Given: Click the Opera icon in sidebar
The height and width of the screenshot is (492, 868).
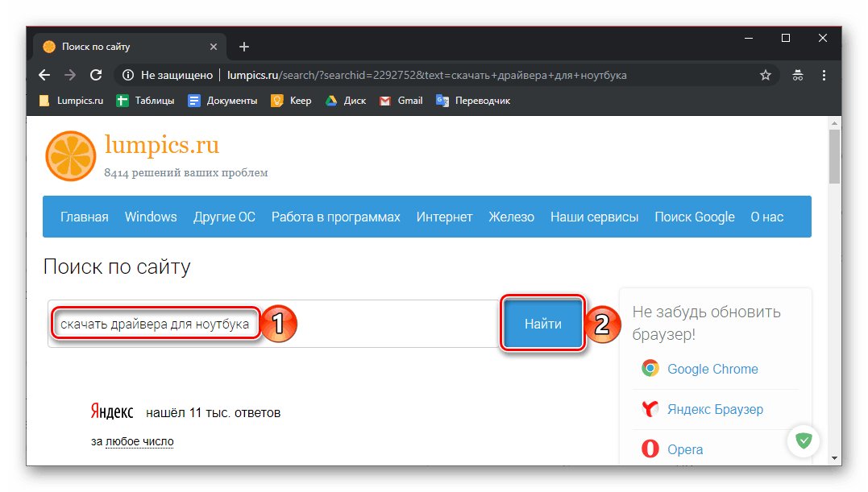Looking at the screenshot, I should click(x=650, y=449).
